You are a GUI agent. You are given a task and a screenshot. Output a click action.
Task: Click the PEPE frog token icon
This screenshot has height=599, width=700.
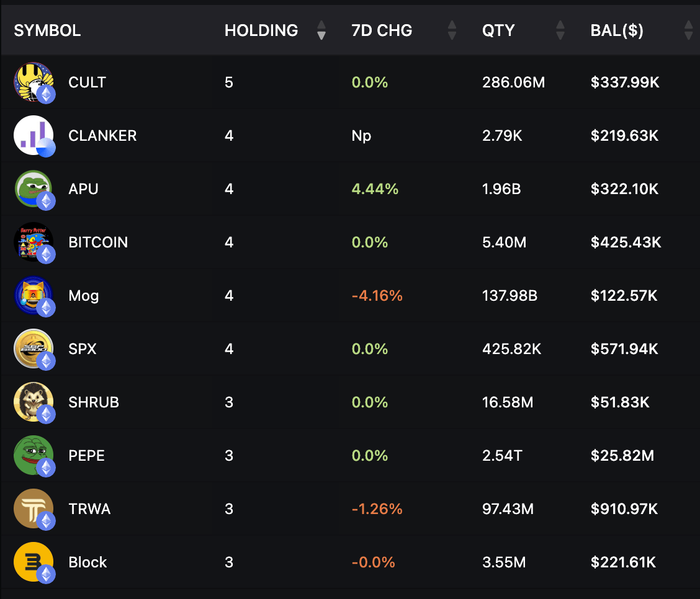(33, 455)
